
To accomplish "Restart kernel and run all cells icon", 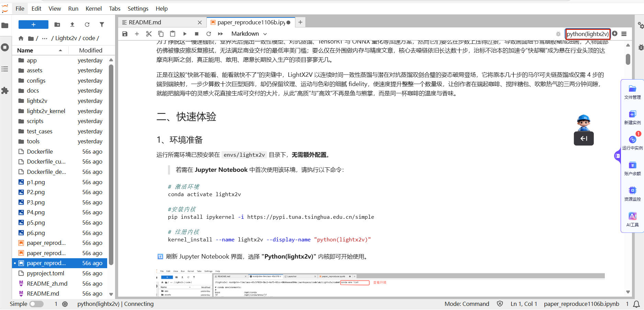I will (x=221, y=34).
